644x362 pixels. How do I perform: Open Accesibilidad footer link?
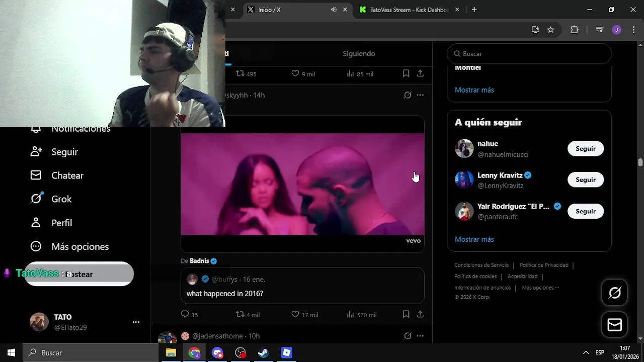click(522, 277)
